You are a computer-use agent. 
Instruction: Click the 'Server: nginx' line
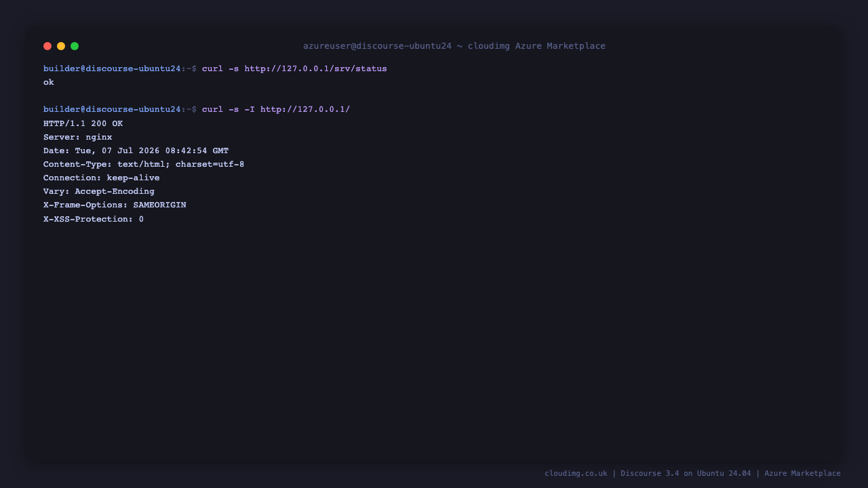pos(78,138)
